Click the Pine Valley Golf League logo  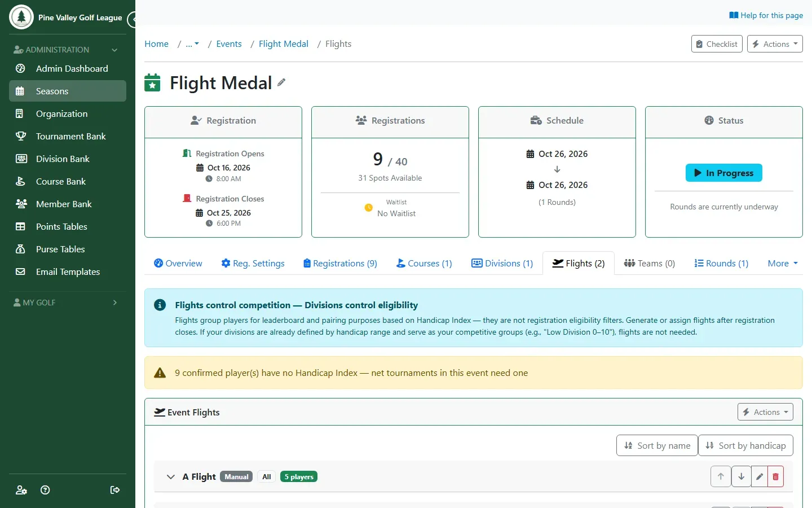tap(21, 17)
